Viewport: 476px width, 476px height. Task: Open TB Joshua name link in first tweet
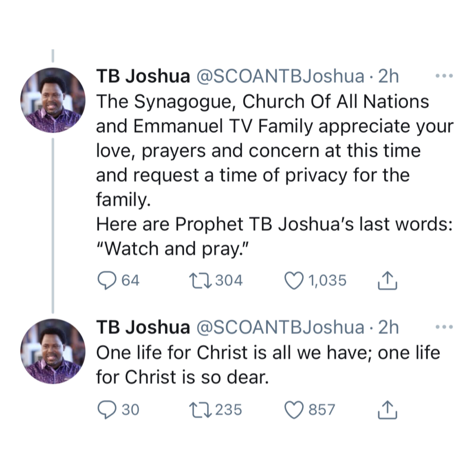pos(143,76)
